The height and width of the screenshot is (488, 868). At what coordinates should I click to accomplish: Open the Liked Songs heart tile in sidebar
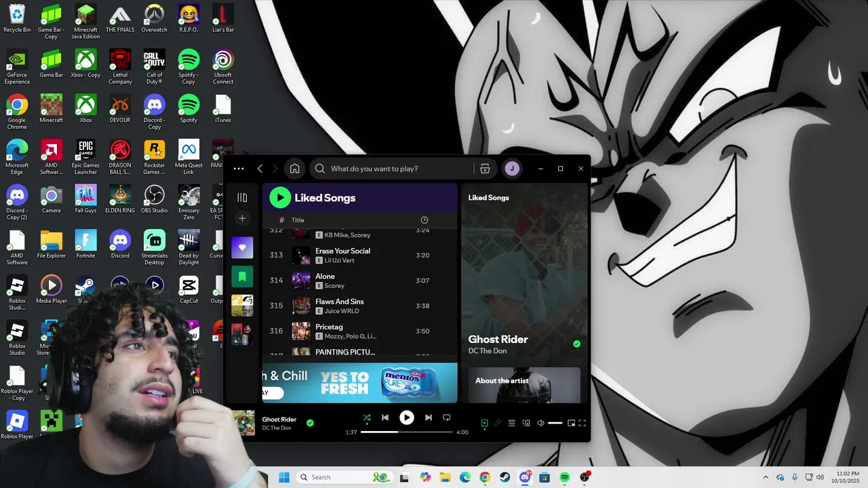pos(242,247)
